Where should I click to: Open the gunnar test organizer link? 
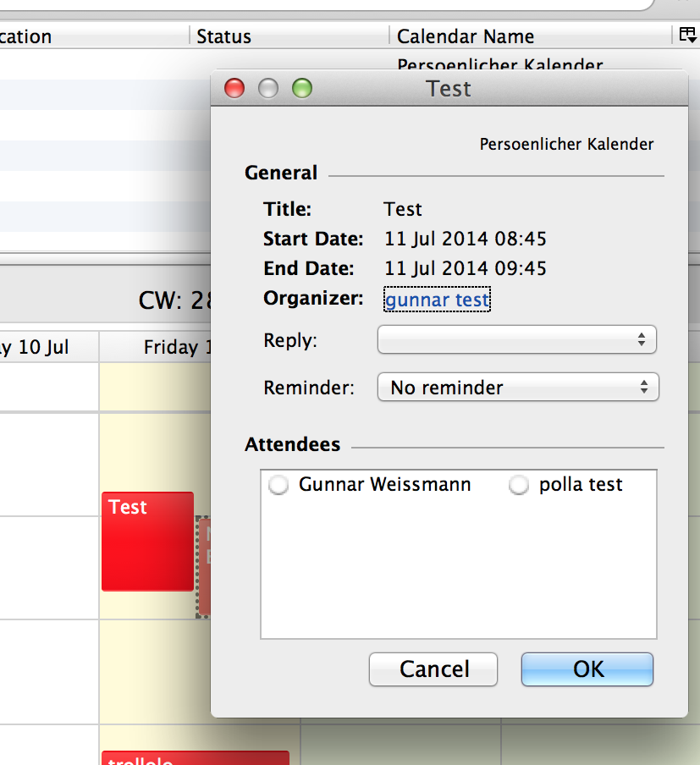click(437, 300)
